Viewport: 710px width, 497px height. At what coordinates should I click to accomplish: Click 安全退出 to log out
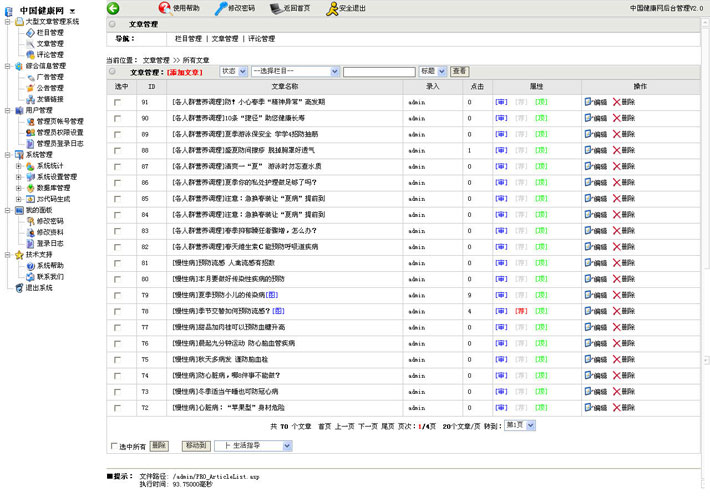point(345,8)
